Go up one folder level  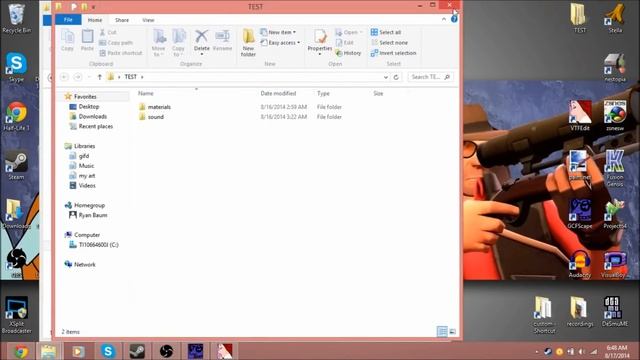99,77
